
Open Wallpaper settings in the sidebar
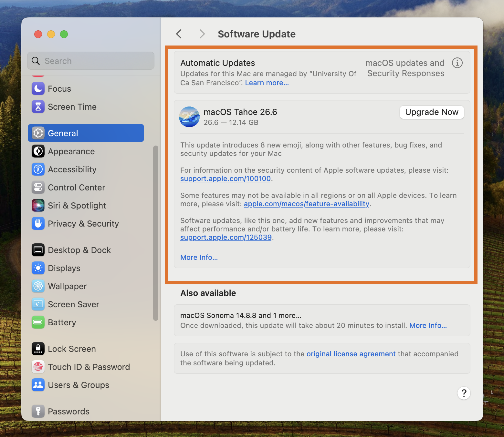86,286
